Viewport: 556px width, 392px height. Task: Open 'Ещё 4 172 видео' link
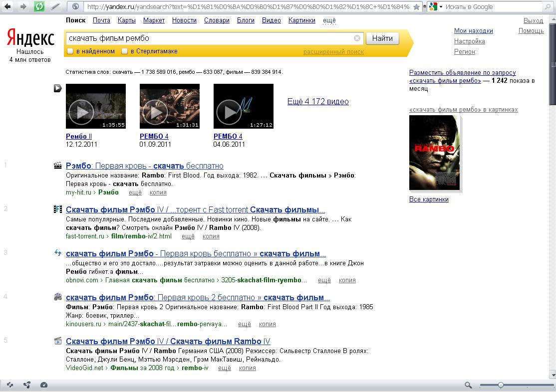pos(318,101)
